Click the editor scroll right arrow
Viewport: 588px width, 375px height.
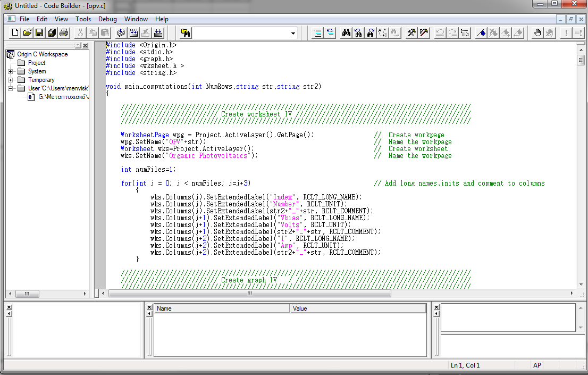click(572, 294)
